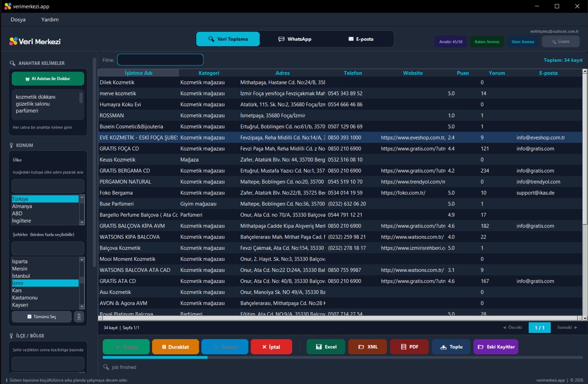Viewport: 588px width, 384px height.
Task: Export results with the XML button
Action: coord(368,347)
